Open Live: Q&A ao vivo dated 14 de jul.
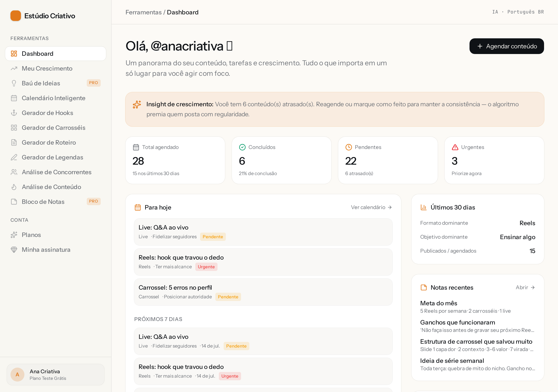Screen dimensions: 558x392 point(263,341)
